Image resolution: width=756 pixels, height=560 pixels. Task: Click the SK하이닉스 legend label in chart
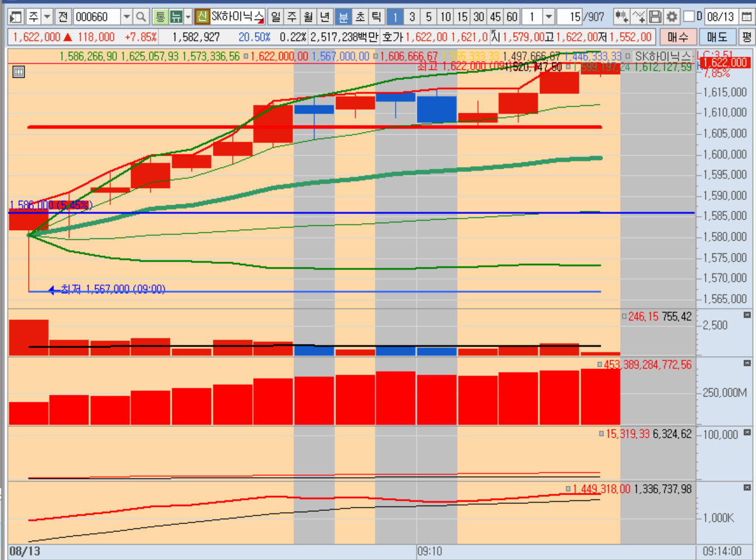point(662,57)
